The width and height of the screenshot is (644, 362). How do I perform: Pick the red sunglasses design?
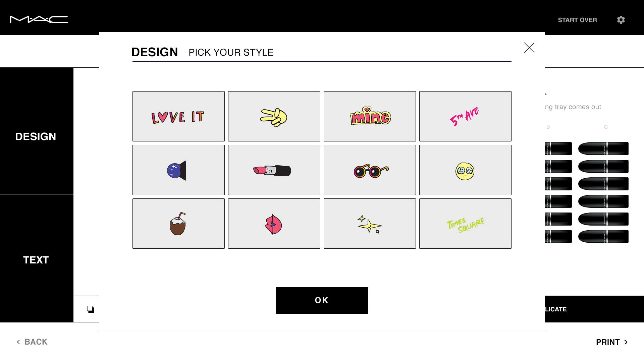[370, 170]
